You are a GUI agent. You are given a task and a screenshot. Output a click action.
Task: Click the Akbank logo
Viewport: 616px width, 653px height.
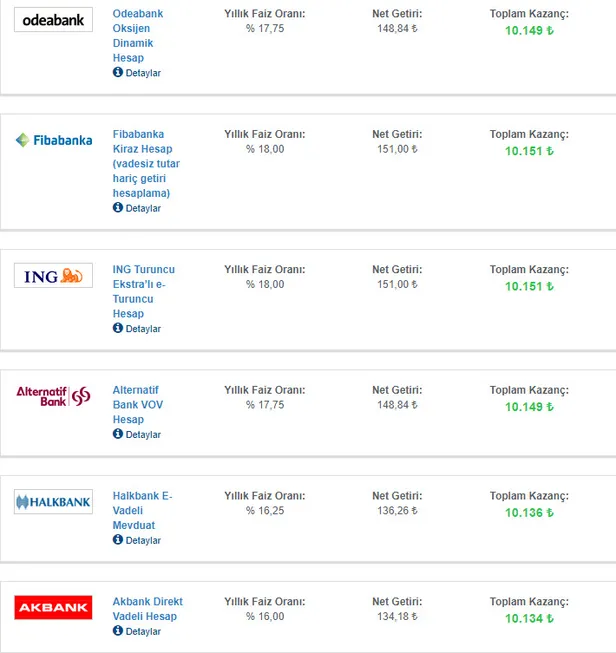(53, 607)
